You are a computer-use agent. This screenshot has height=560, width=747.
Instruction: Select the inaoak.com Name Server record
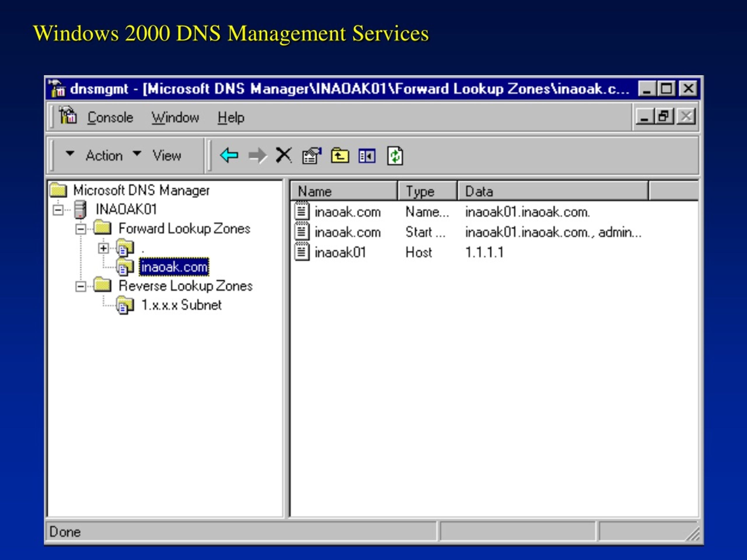point(348,212)
